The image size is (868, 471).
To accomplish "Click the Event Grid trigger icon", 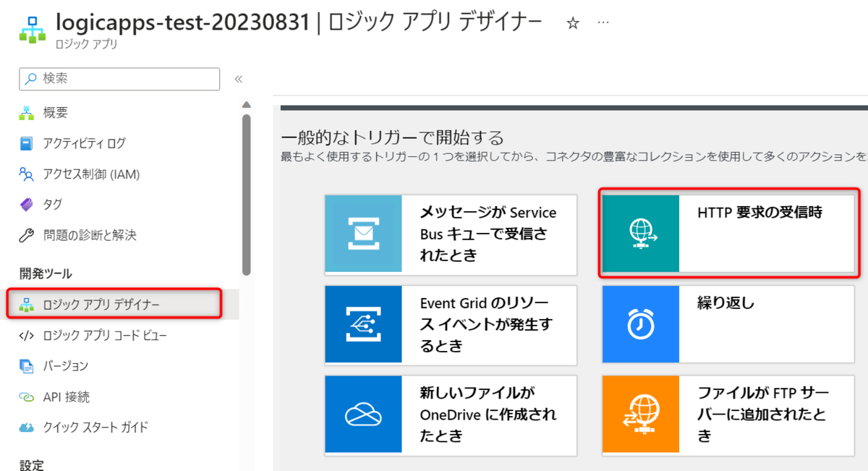I will click(x=363, y=324).
